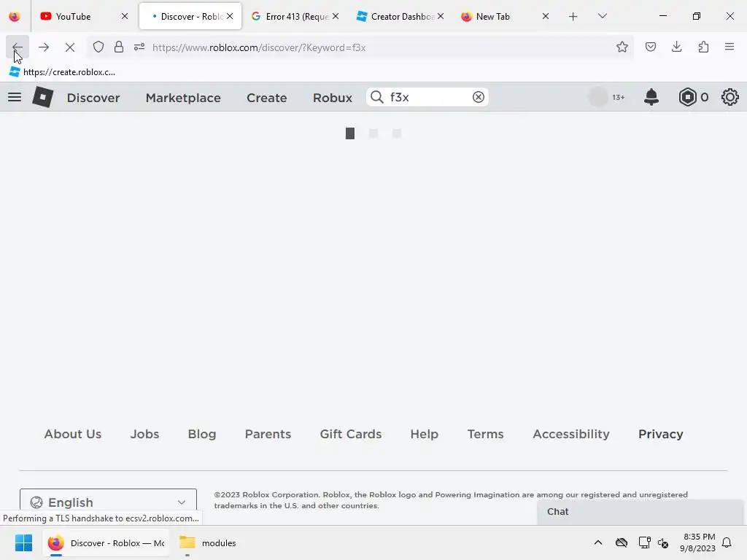Image resolution: width=747 pixels, height=560 pixels.
Task: Close the YouTube tab
Action: [x=124, y=16]
